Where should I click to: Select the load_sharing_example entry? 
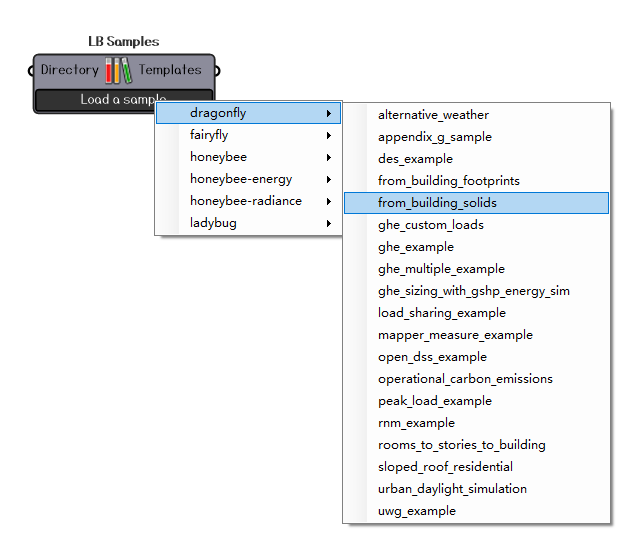441,313
